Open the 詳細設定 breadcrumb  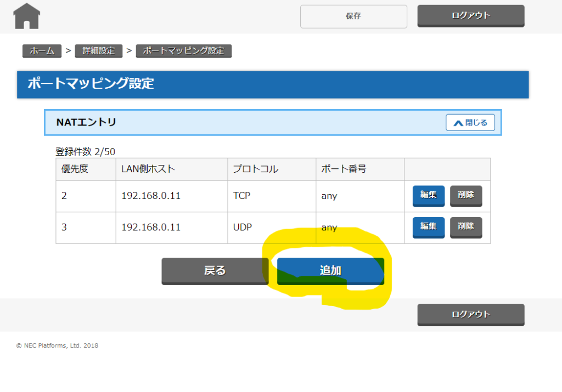[99, 51]
